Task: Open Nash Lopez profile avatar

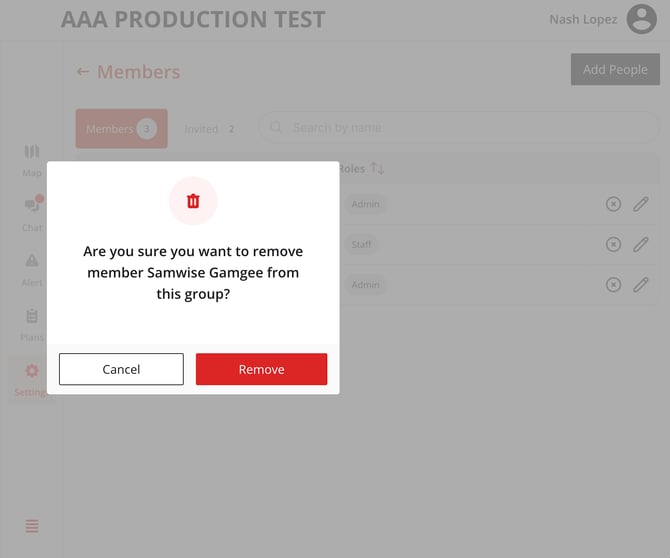Action: [x=641, y=19]
